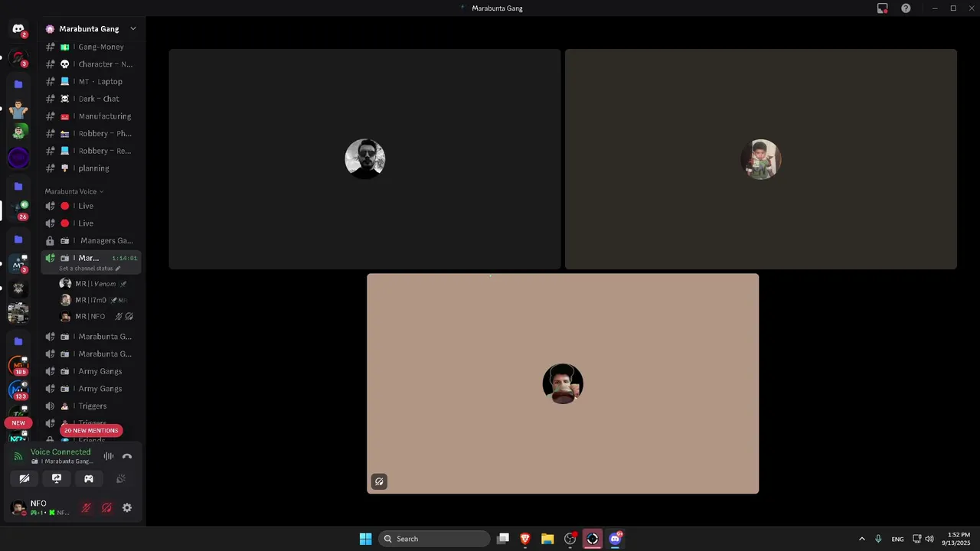Select MR | Venom in voice list
The width and height of the screenshot is (980, 551).
(94, 284)
